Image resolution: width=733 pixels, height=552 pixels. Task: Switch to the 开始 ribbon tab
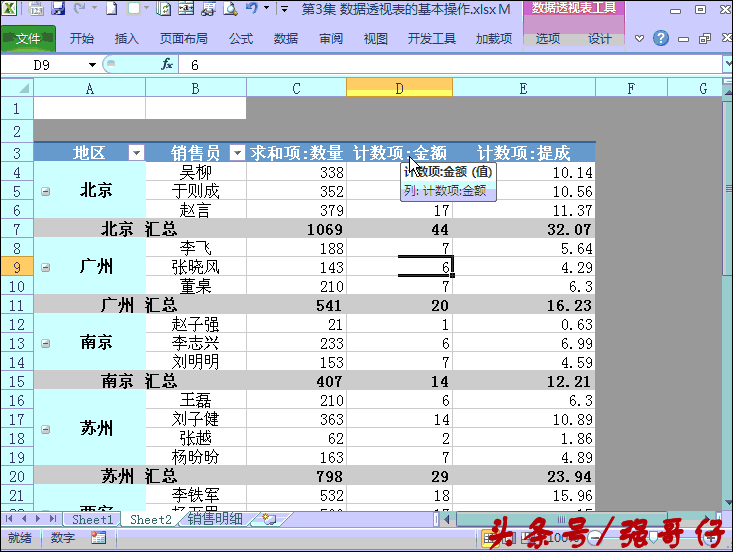(82, 38)
